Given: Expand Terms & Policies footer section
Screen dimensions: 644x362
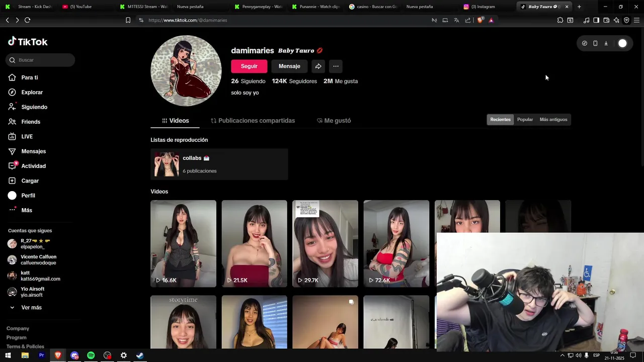Looking at the screenshot, I should coord(25,346).
